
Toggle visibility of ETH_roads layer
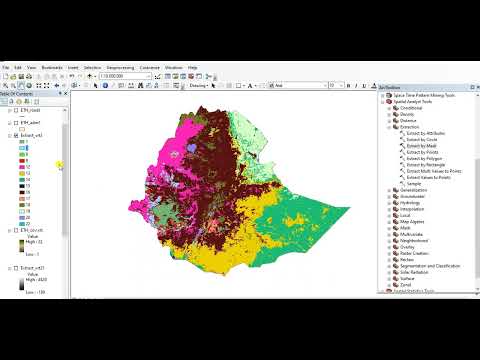(x=16, y=110)
